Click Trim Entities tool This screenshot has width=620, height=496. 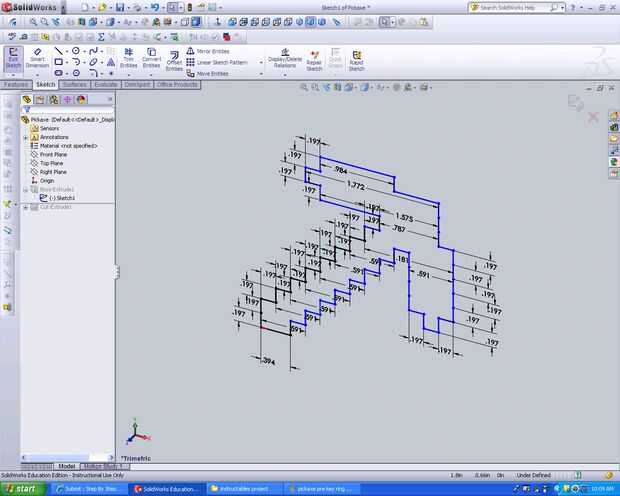pos(129,59)
